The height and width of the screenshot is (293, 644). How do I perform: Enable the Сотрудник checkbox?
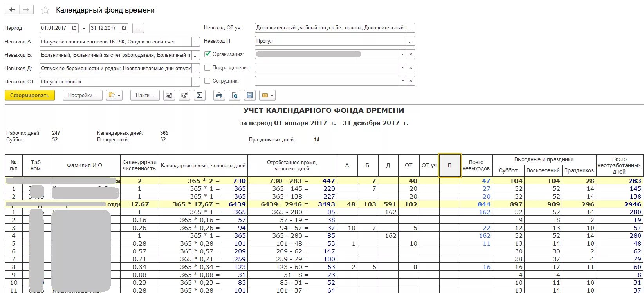207,81
